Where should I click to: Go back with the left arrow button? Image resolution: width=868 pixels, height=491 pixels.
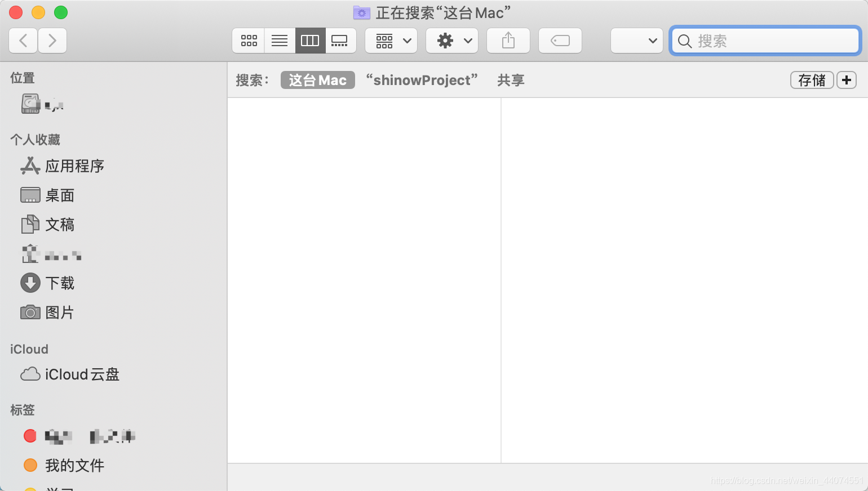pyautogui.click(x=24, y=41)
